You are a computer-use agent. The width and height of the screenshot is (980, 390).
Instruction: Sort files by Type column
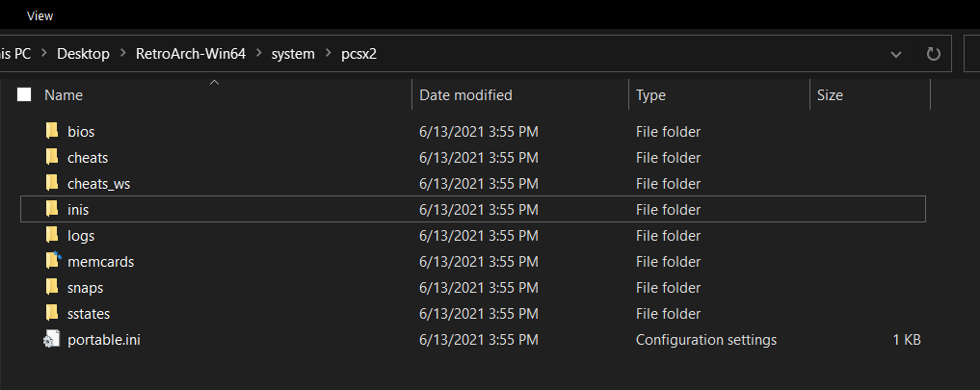pyautogui.click(x=650, y=95)
